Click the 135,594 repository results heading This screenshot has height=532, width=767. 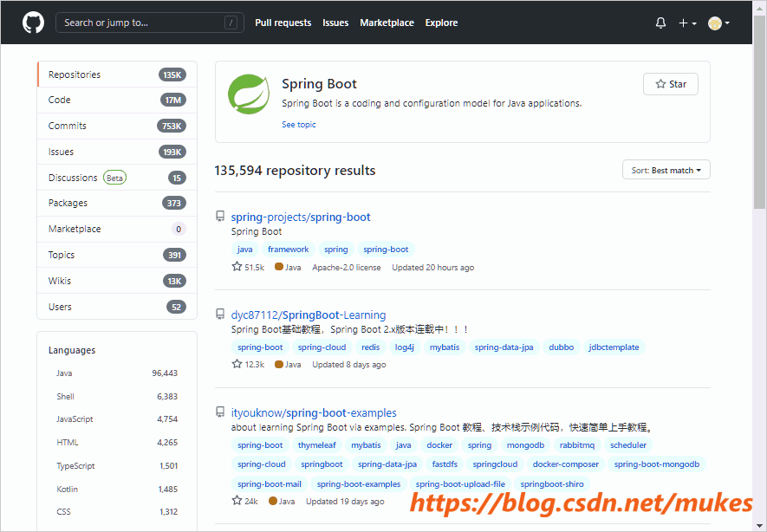295,170
